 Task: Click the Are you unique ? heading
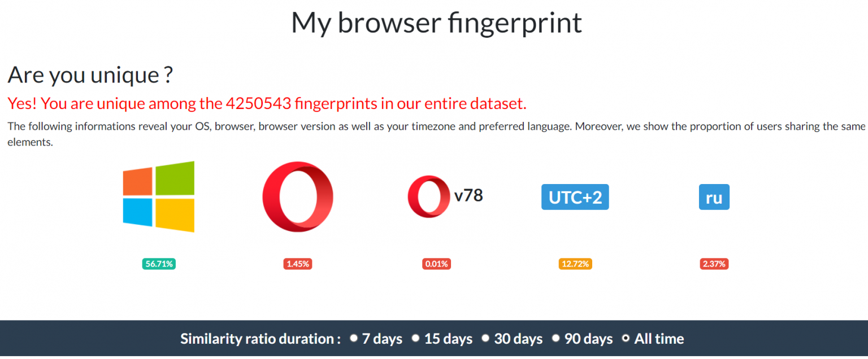[x=90, y=75]
